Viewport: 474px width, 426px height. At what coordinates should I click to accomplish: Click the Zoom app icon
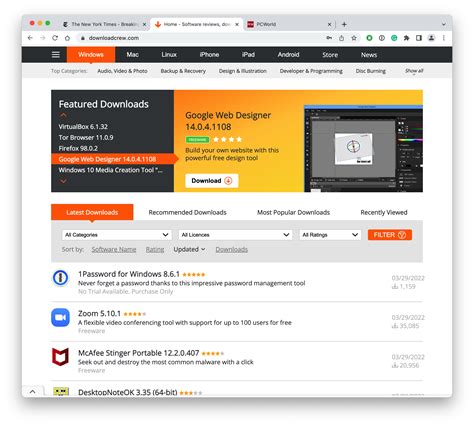click(x=60, y=317)
